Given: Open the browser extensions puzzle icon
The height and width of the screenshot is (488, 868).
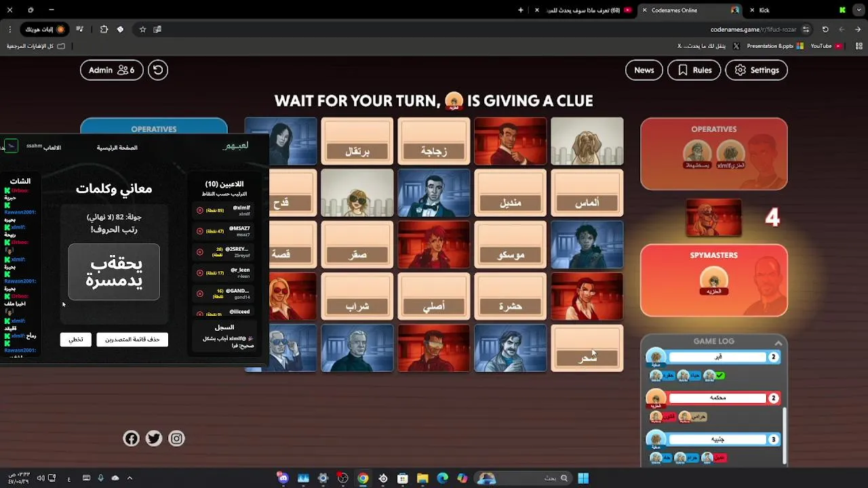Looking at the screenshot, I should tap(104, 29).
